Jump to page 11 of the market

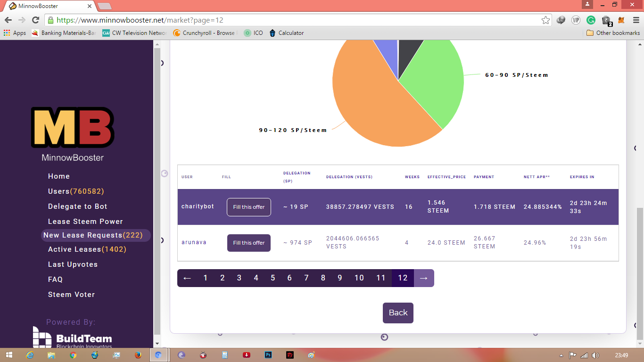point(381,278)
